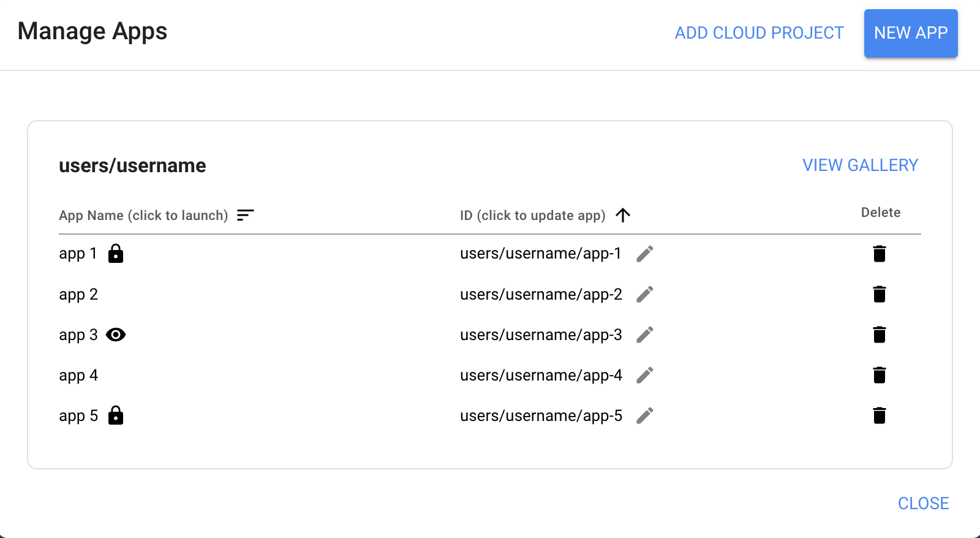The height and width of the screenshot is (538, 980).
Task: Click CLOSE to dismiss the dialog
Action: tap(923, 503)
